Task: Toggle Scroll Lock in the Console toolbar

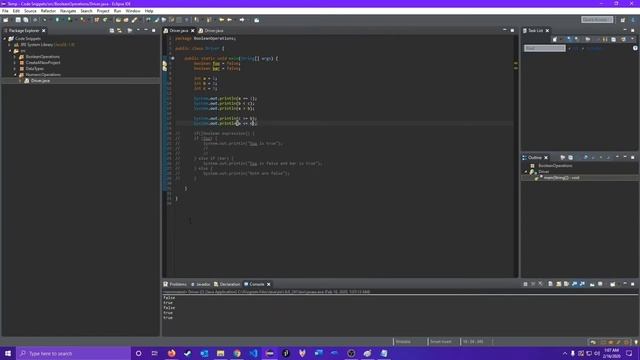Action: (558, 284)
